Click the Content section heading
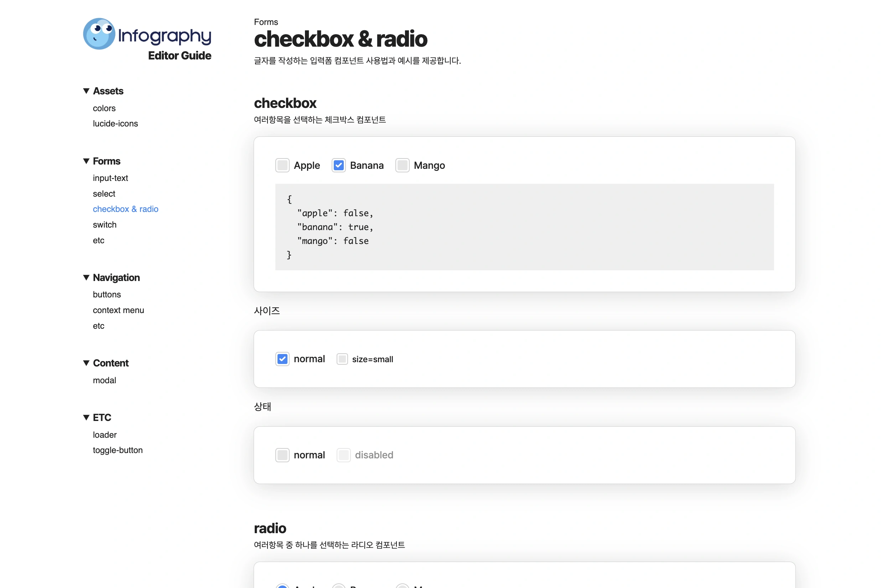This screenshot has width=882, height=588. (111, 363)
